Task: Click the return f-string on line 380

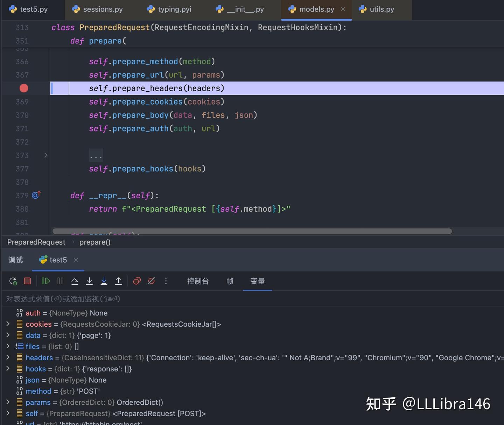Action: pos(190,209)
